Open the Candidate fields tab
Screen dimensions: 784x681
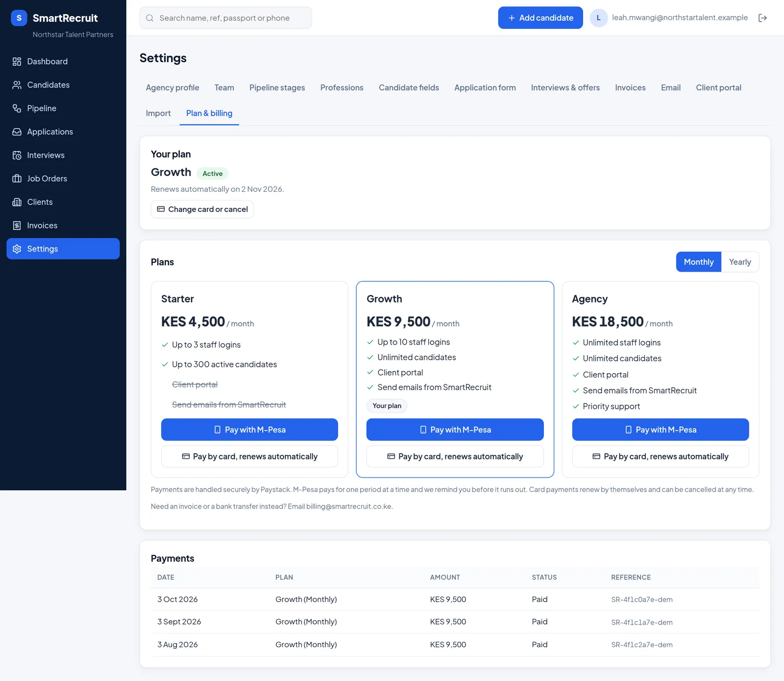tap(409, 88)
